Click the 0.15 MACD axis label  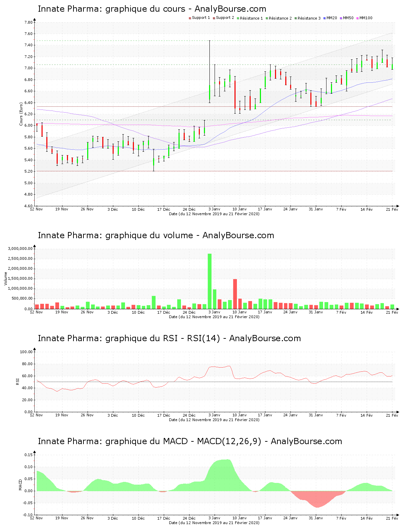coord(29,455)
